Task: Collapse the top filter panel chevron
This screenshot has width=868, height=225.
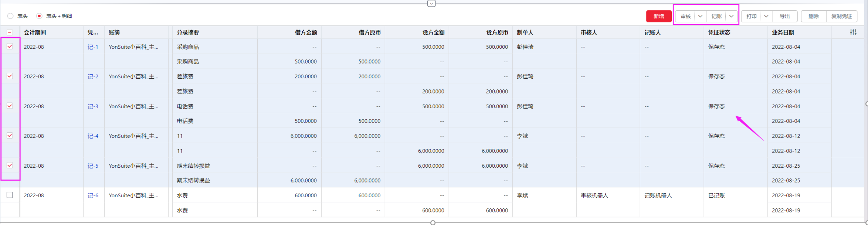Action: [431, 3]
